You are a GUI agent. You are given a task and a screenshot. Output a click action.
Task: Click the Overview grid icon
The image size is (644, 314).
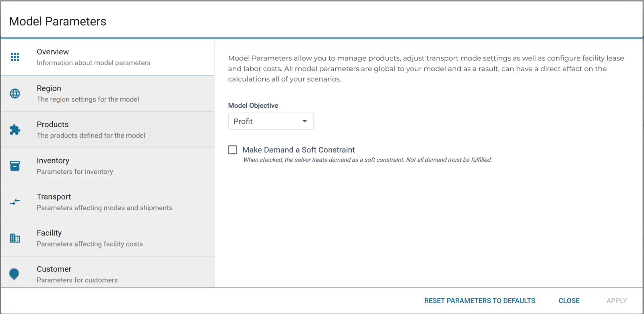coord(15,57)
